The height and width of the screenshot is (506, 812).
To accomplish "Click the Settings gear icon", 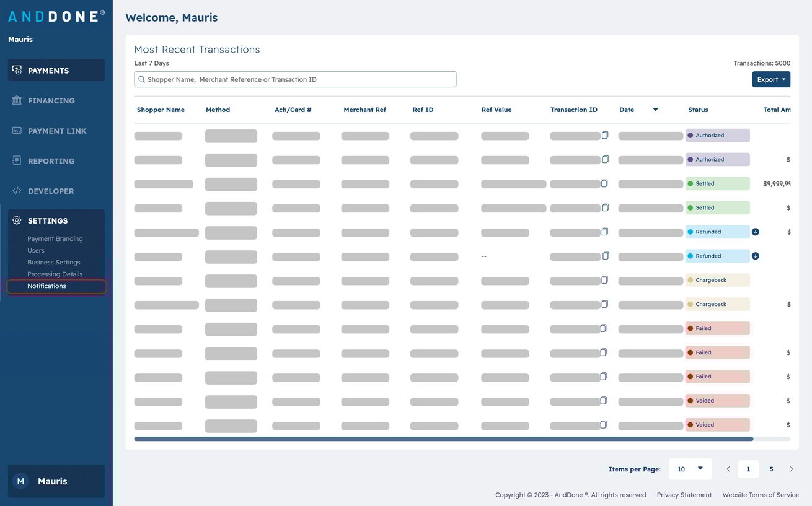I will pyautogui.click(x=17, y=220).
